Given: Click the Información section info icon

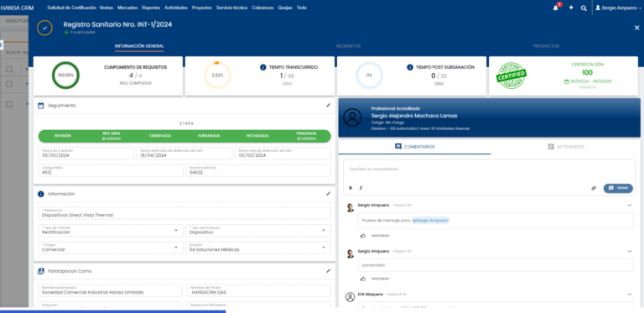Looking at the screenshot, I should coord(40,194).
